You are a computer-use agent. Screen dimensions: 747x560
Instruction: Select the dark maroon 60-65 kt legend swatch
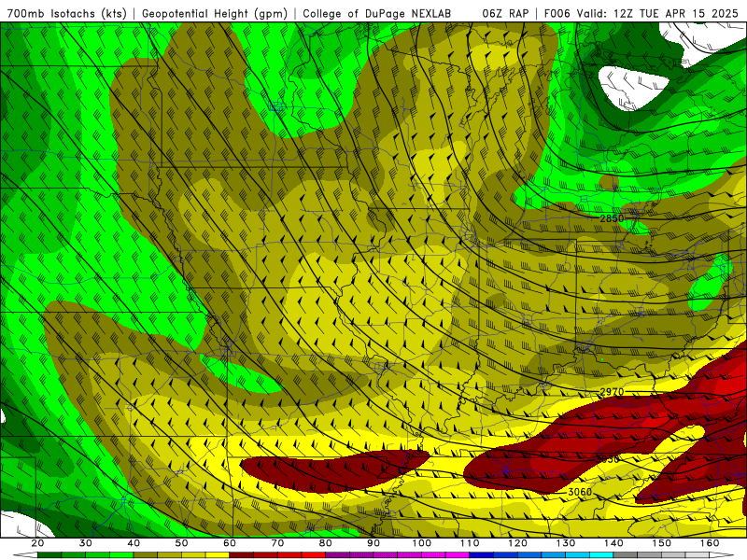coord(242,555)
